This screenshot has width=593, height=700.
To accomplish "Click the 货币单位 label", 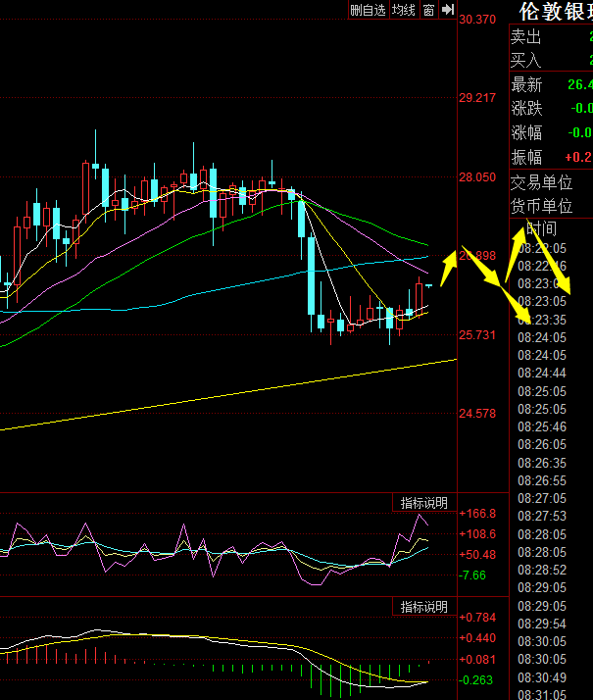I will (541, 206).
